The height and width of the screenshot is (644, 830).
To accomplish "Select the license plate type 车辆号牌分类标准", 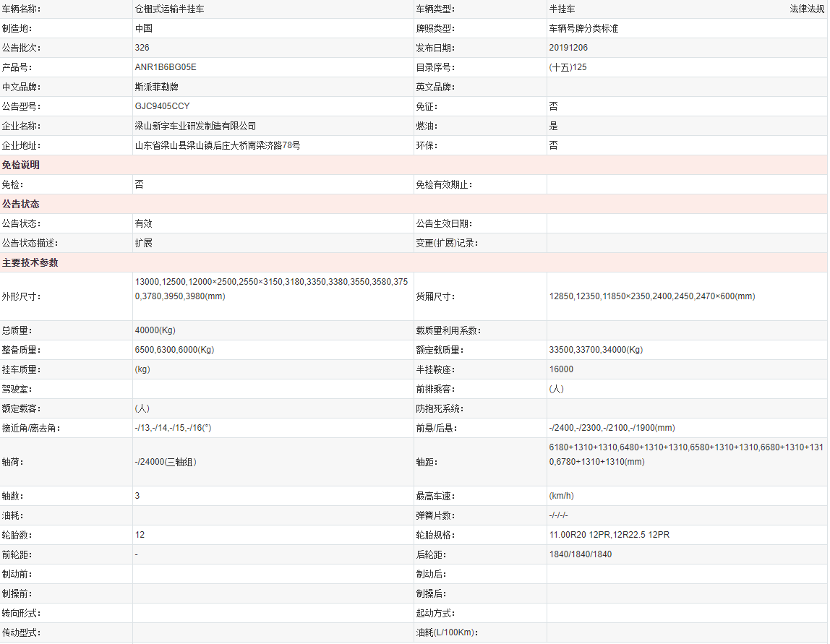I will [x=583, y=29].
